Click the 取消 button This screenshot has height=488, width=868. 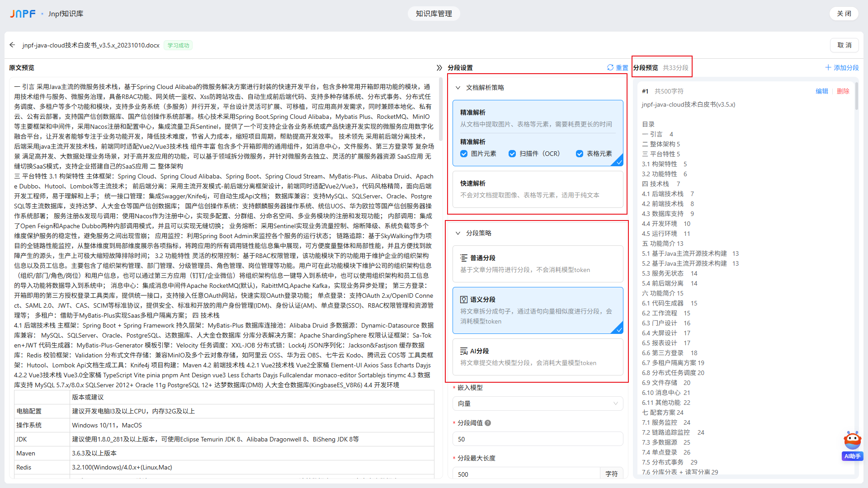coord(844,45)
